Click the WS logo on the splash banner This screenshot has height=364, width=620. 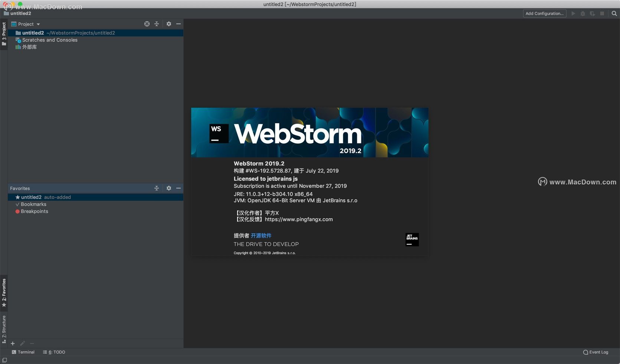click(219, 134)
